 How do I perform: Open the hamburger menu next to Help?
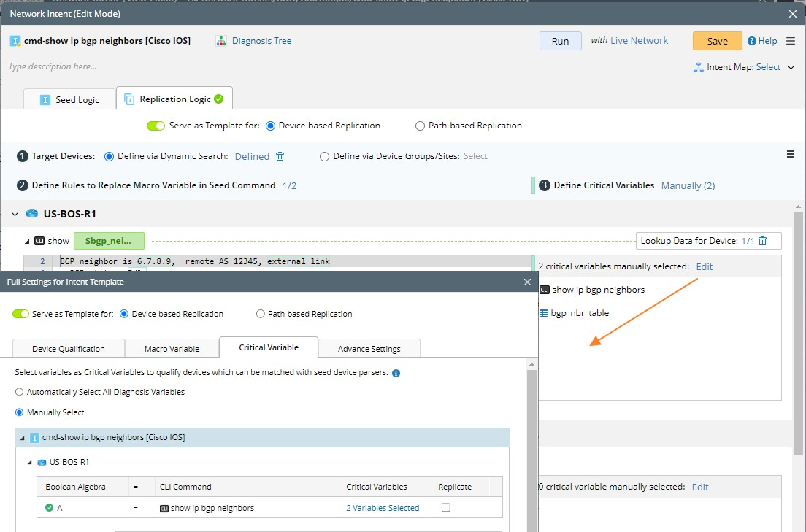(791, 41)
